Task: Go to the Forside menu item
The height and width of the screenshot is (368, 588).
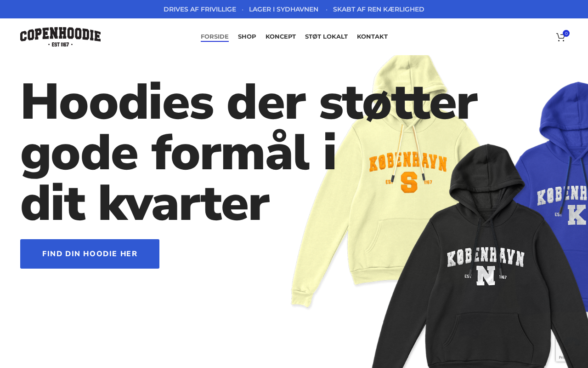Action: (x=215, y=37)
